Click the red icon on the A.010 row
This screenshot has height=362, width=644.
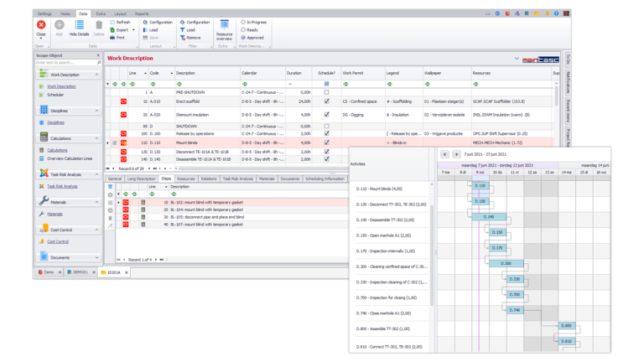(x=123, y=101)
